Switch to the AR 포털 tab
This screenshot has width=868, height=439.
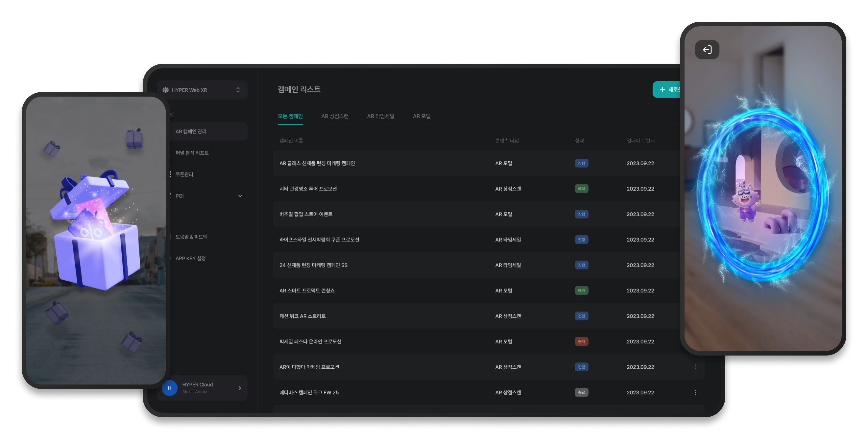(422, 116)
